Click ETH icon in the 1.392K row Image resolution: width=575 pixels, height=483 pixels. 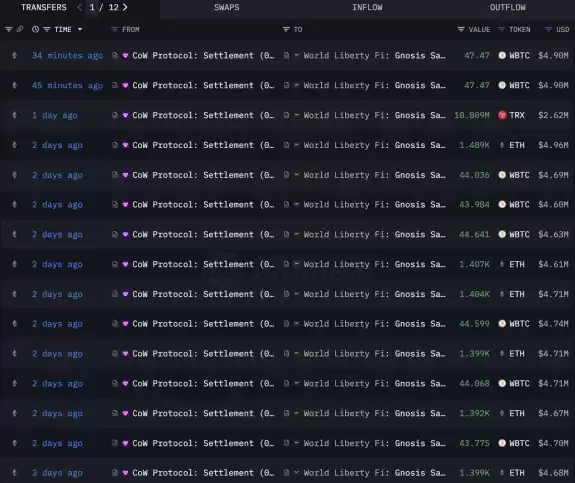(x=502, y=413)
